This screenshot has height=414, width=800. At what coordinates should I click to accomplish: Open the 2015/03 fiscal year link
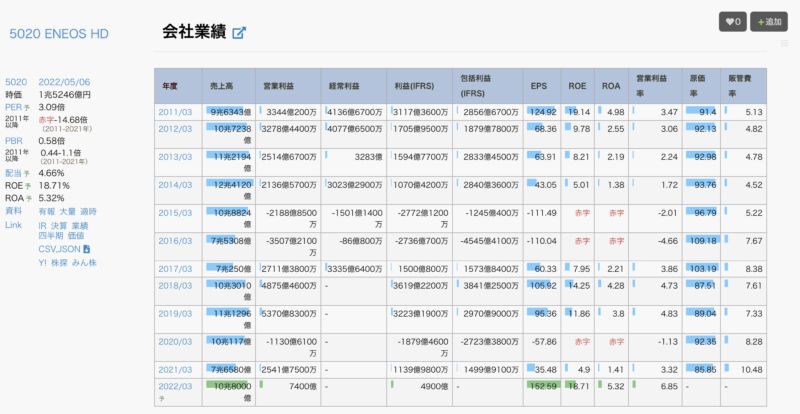point(175,213)
